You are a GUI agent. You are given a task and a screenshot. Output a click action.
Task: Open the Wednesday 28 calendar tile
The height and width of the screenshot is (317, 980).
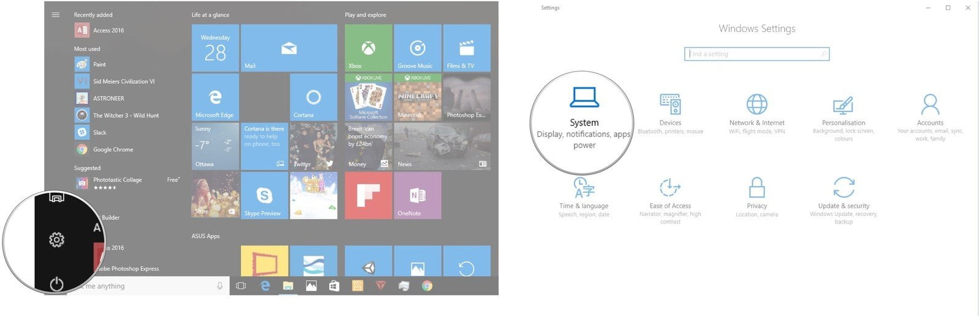click(x=215, y=48)
